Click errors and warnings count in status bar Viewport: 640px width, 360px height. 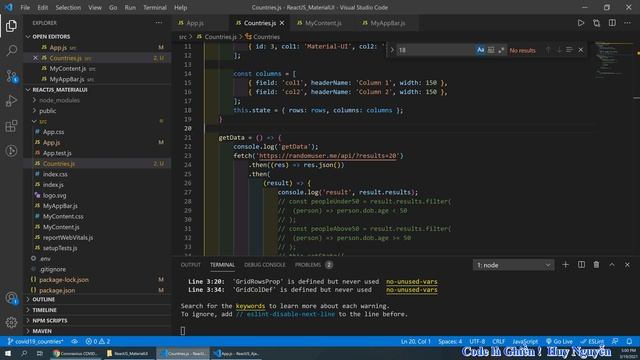pyautogui.click(x=98, y=341)
